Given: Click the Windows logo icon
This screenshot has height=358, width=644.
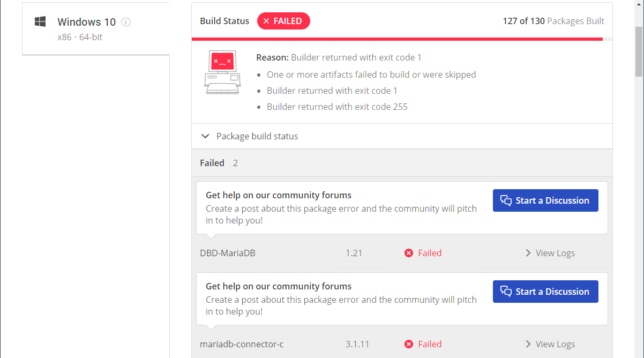Looking at the screenshot, I should [40, 21].
